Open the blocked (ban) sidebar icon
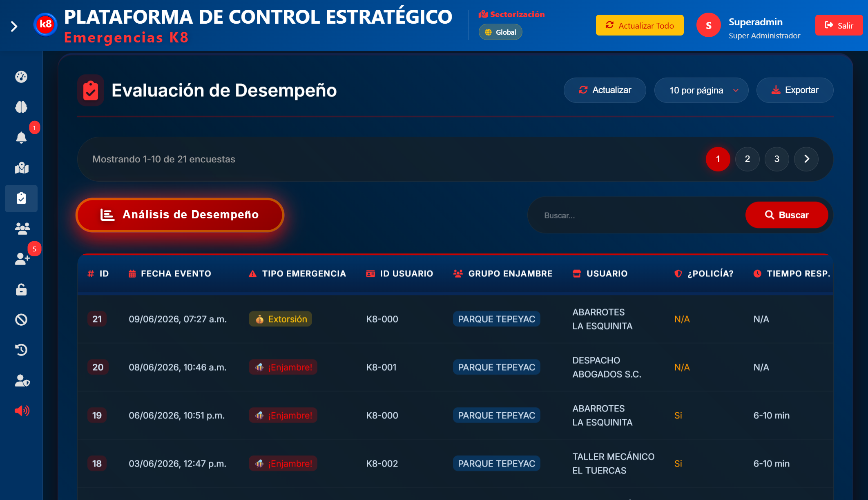 [x=21, y=320]
